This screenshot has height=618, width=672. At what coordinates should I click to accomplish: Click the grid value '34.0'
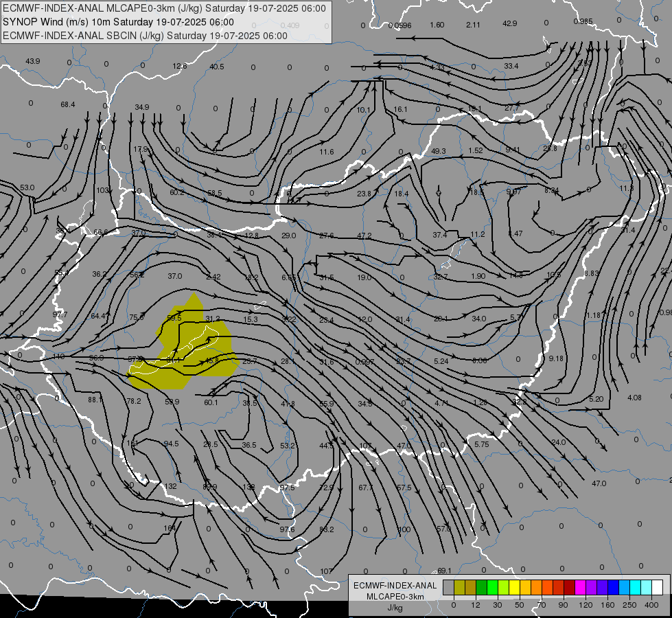(478, 318)
